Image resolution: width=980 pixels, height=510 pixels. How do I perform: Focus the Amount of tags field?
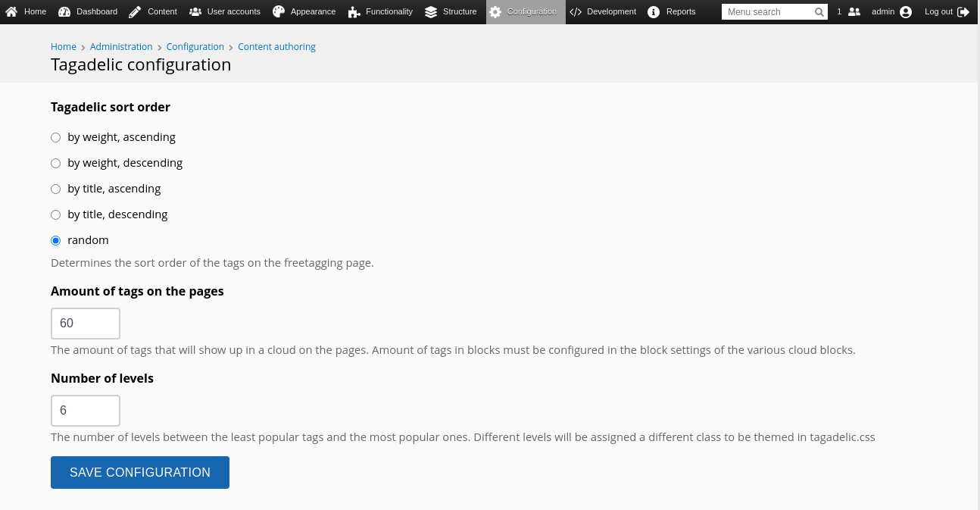click(86, 324)
